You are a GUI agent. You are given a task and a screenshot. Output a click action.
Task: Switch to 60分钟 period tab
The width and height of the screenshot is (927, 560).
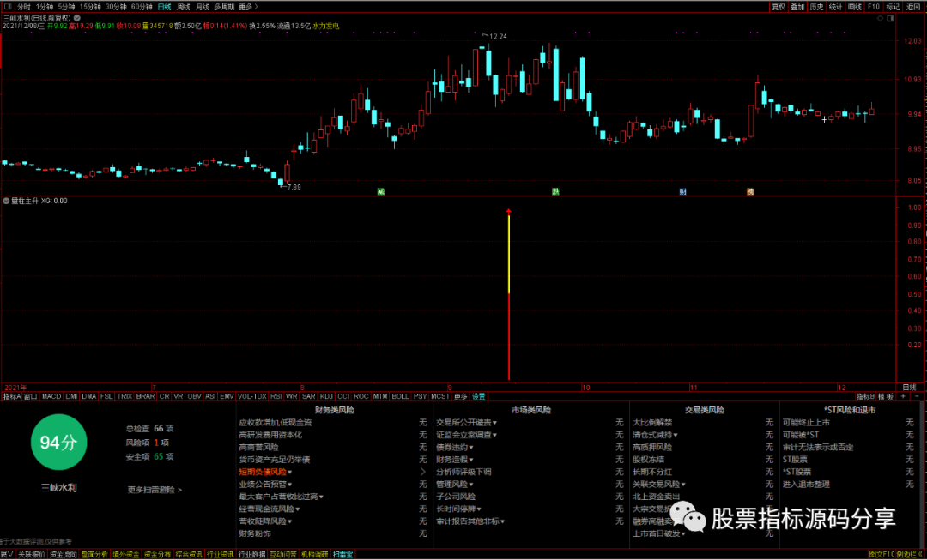click(x=142, y=7)
